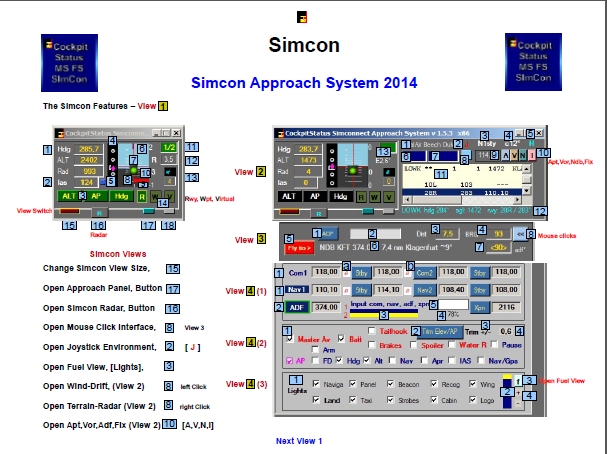Toggle the Pause checkbox
The width and height of the screenshot is (607, 454).
pos(494,344)
